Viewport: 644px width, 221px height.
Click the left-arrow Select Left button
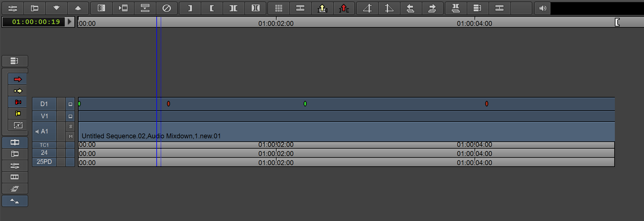point(411,8)
